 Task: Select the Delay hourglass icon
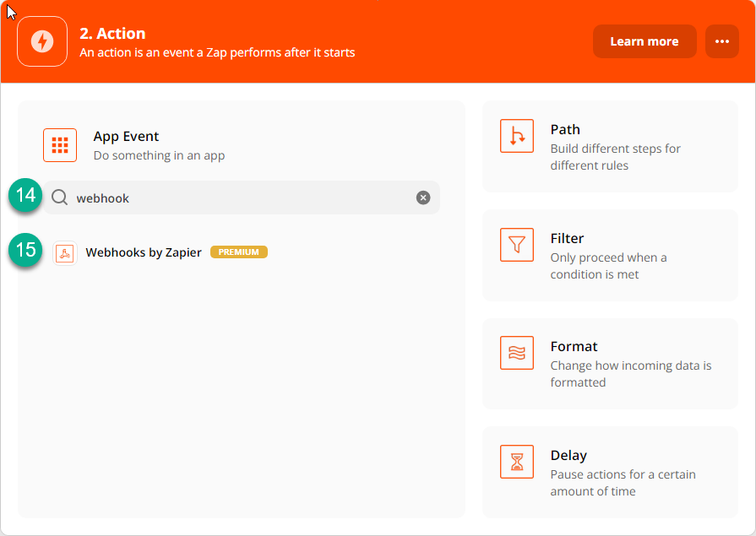517,462
